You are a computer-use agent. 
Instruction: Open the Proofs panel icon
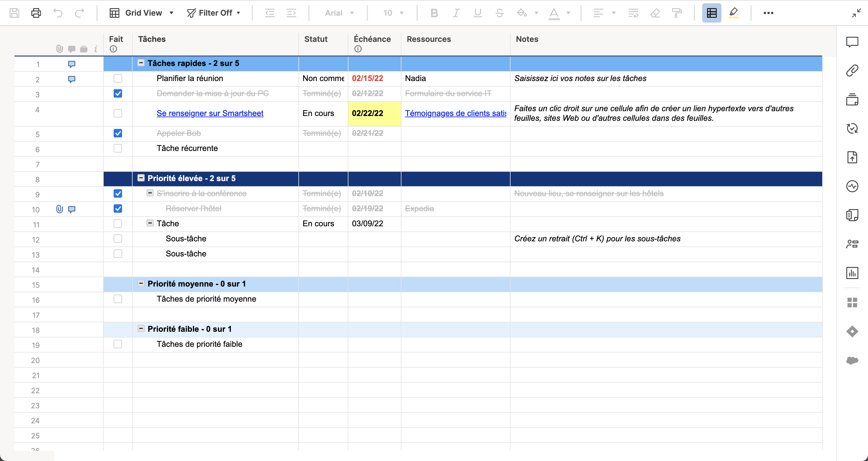pyautogui.click(x=852, y=99)
